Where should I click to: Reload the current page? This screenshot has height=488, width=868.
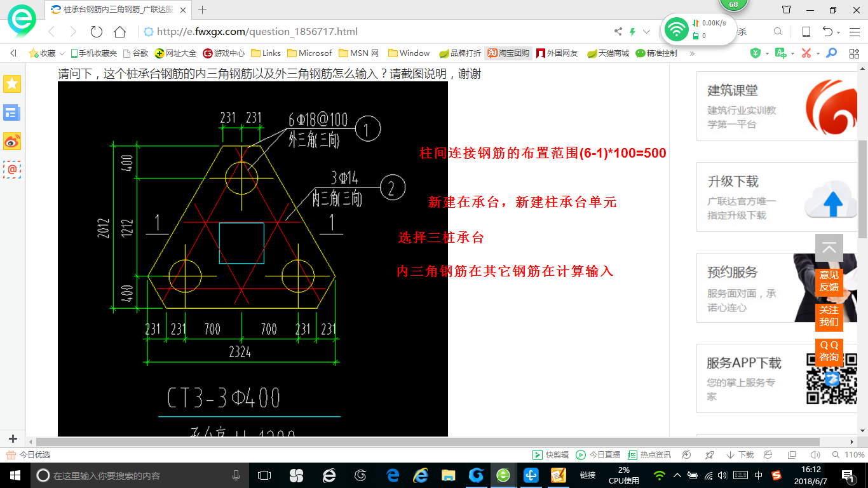tap(97, 32)
